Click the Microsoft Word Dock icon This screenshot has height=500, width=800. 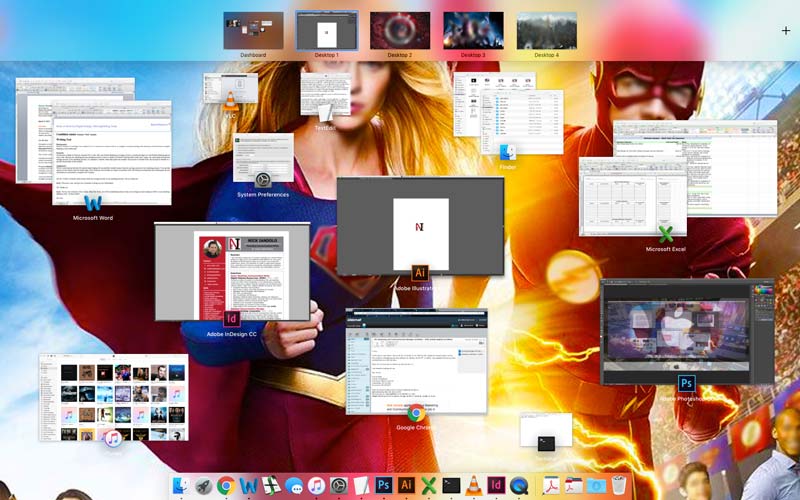click(248, 485)
